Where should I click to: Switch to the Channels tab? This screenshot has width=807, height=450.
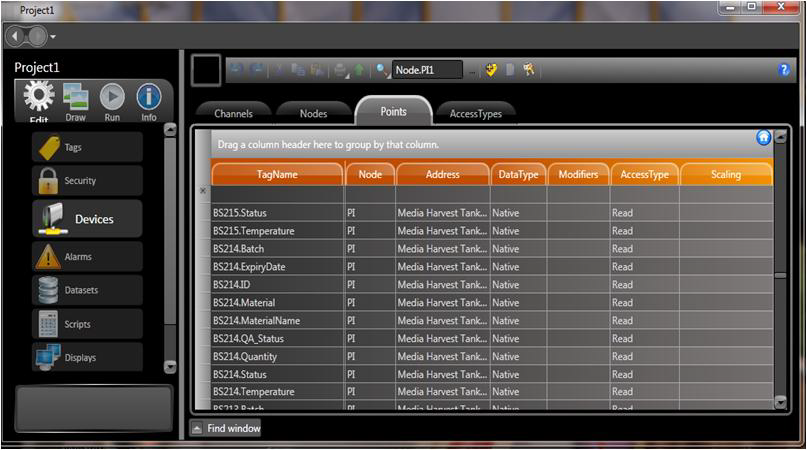coord(233,114)
